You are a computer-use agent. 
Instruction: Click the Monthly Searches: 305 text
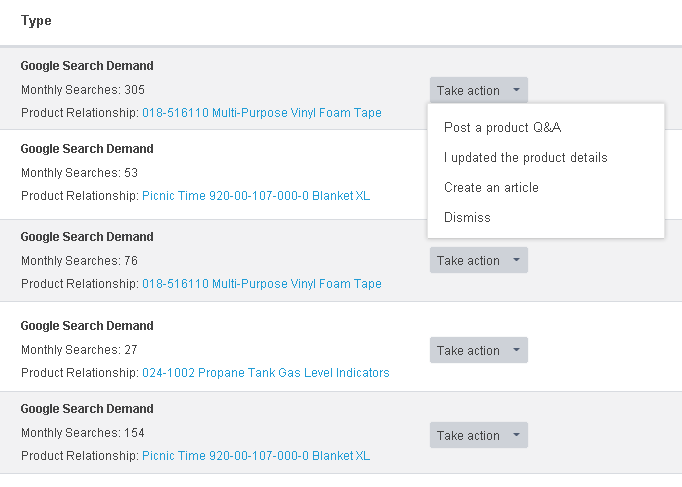[83, 90]
